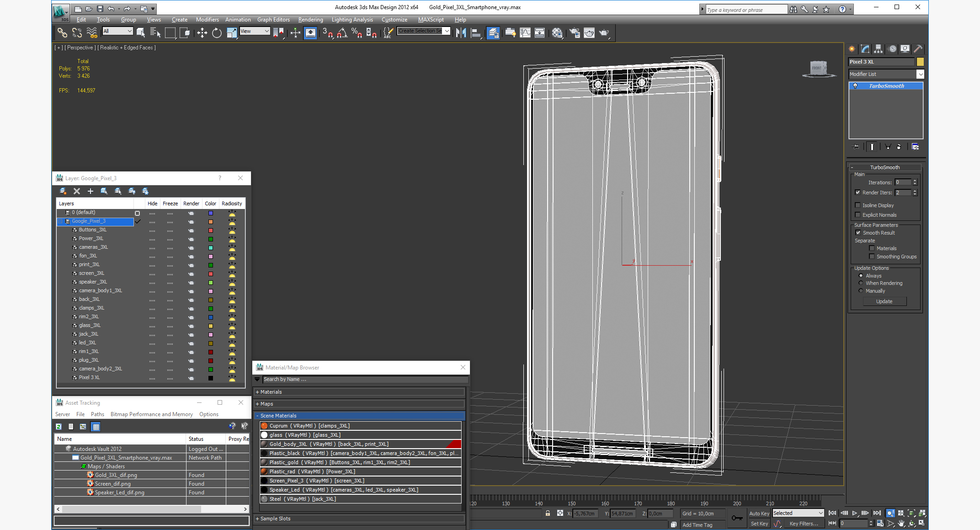This screenshot has width=980, height=530.
Task: Open Curve Editor from toolbar
Action: [526, 32]
